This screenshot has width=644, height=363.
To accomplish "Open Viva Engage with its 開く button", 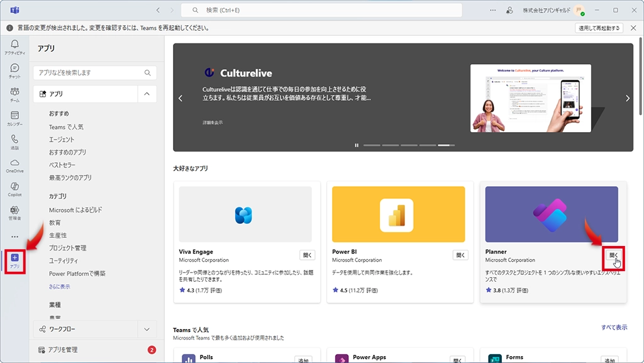I will click(x=307, y=255).
